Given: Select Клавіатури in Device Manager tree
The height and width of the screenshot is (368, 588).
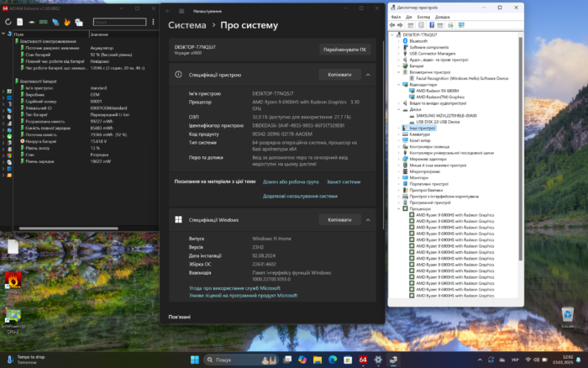Looking at the screenshot, I should pos(420,134).
